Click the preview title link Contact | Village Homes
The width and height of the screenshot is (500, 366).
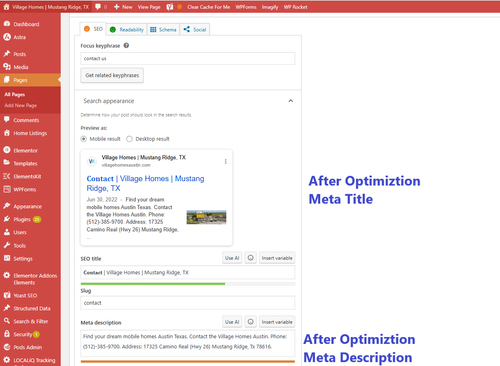point(145,183)
